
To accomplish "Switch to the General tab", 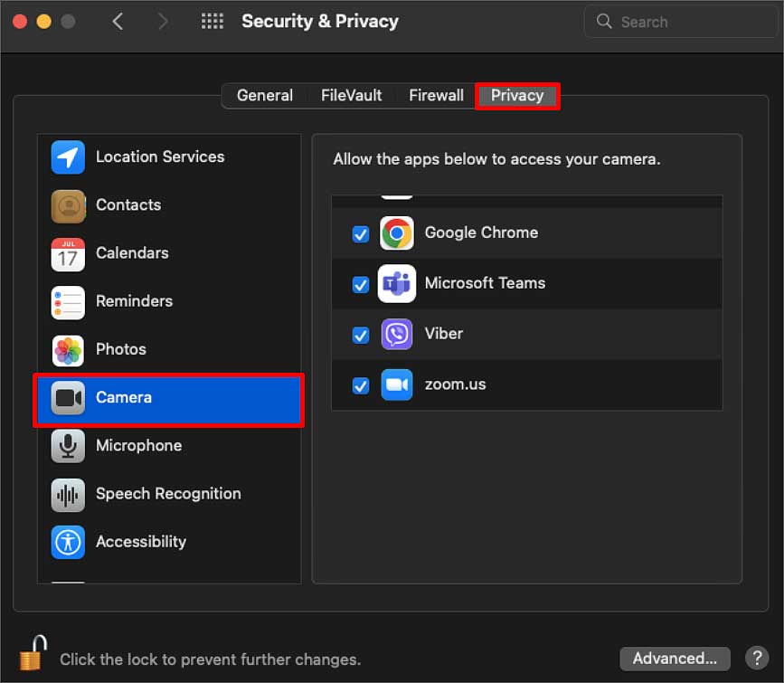I will [x=265, y=96].
